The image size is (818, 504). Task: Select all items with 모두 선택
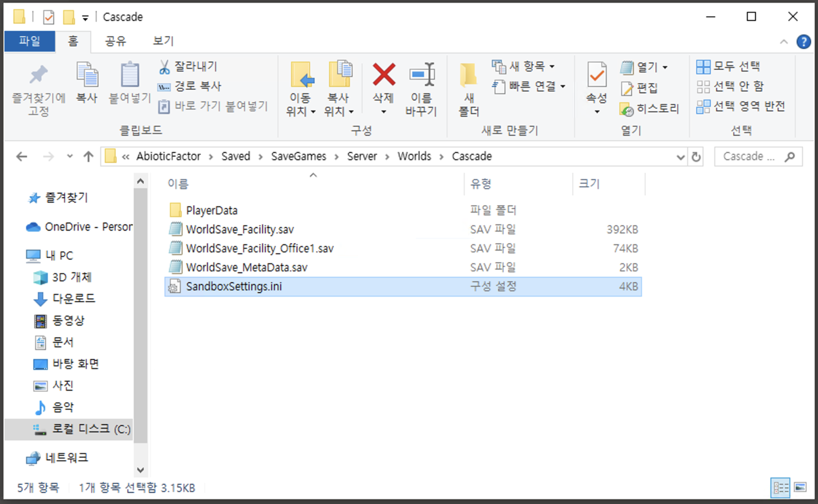click(x=728, y=67)
